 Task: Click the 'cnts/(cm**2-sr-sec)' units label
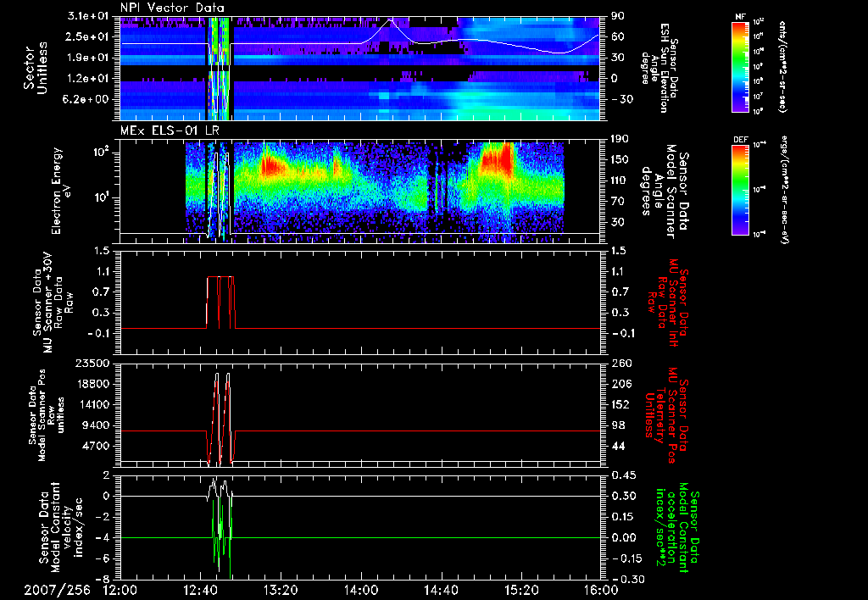pos(782,66)
